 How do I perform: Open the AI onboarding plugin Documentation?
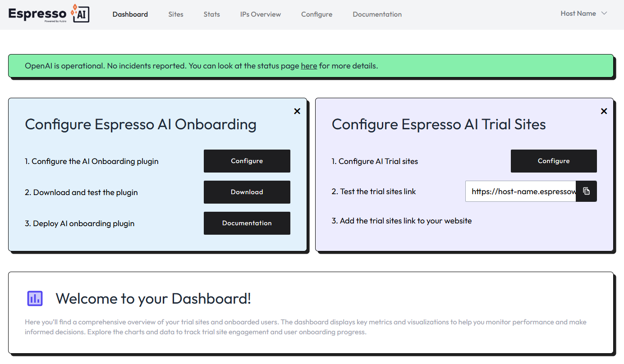247,223
